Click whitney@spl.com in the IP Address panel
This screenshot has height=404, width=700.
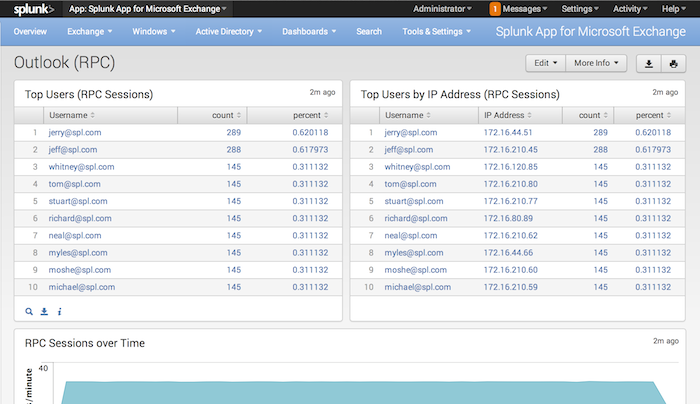pos(417,167)
